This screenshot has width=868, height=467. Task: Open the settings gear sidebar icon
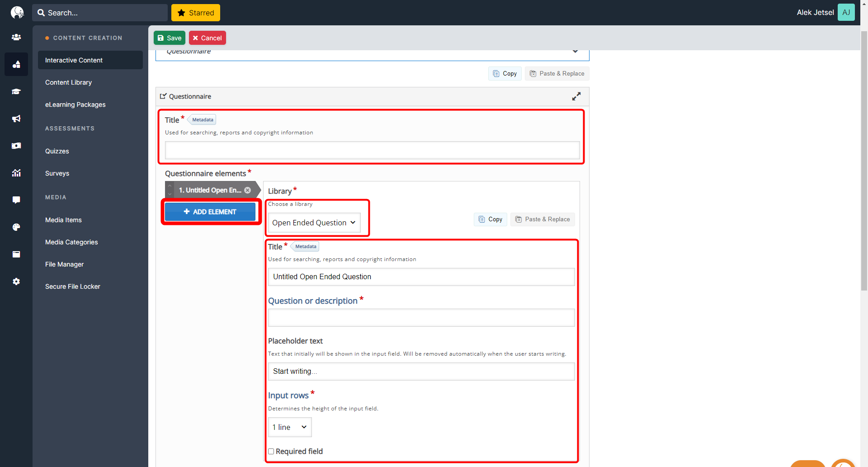[16, 281]
